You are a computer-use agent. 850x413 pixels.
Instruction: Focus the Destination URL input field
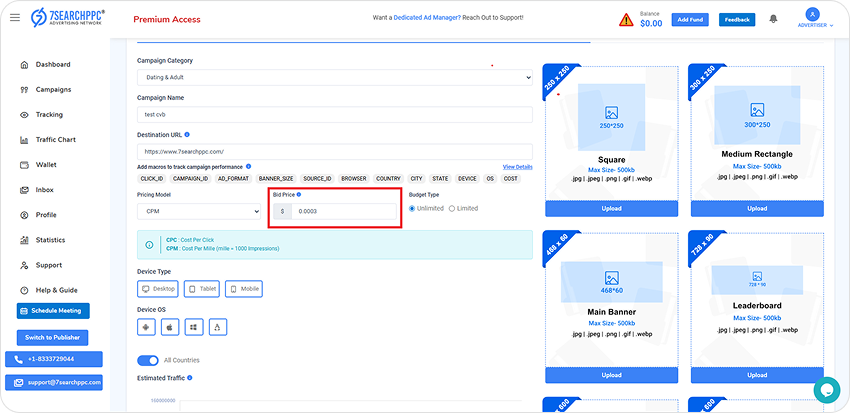point(334,152)
